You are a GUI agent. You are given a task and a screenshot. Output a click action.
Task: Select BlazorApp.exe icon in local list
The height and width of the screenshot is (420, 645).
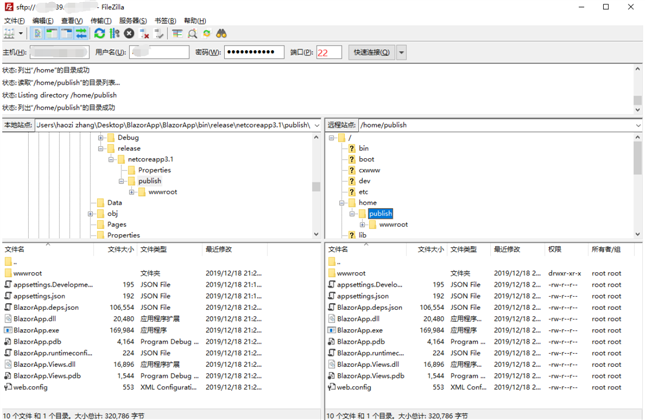pyautogui.click(x=8, y=330)
